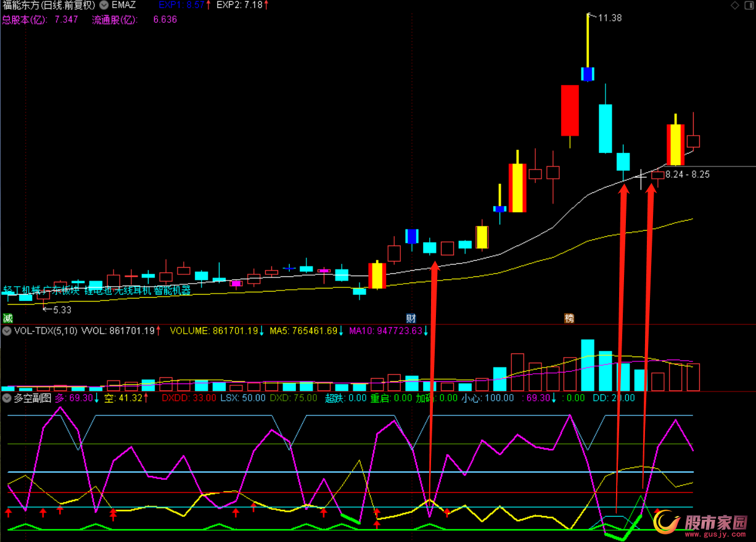The width and height of the screenshot is (756, 542).
Task: Click the 无线耳机 concept tag
Action: click(x=133, y=290)
